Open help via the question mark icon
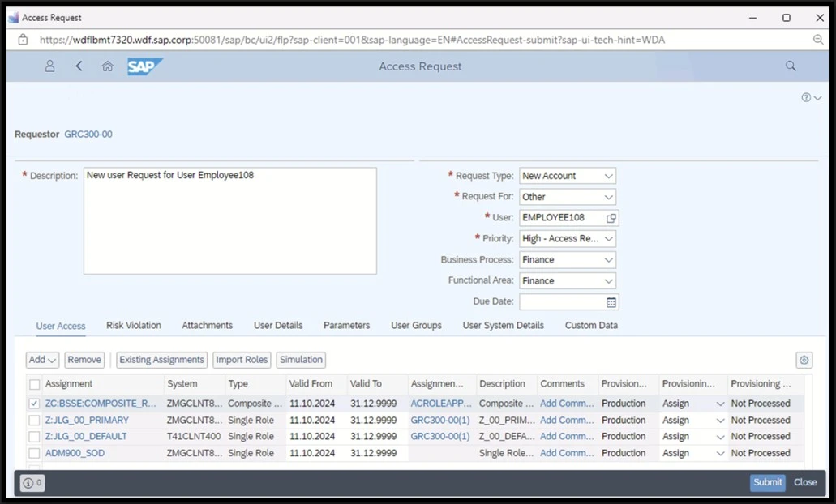The width and height of the screenshot is (836, 504). [x=804, y=96]
